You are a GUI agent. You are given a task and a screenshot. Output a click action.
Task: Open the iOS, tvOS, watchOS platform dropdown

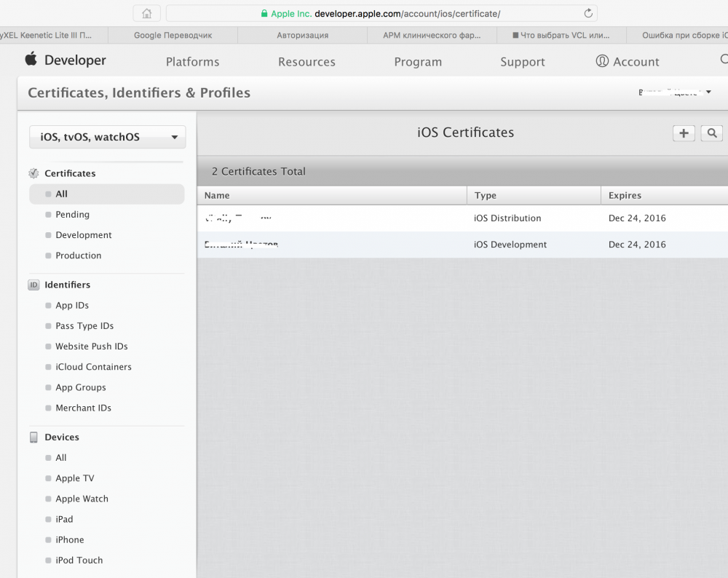(107, 137)
